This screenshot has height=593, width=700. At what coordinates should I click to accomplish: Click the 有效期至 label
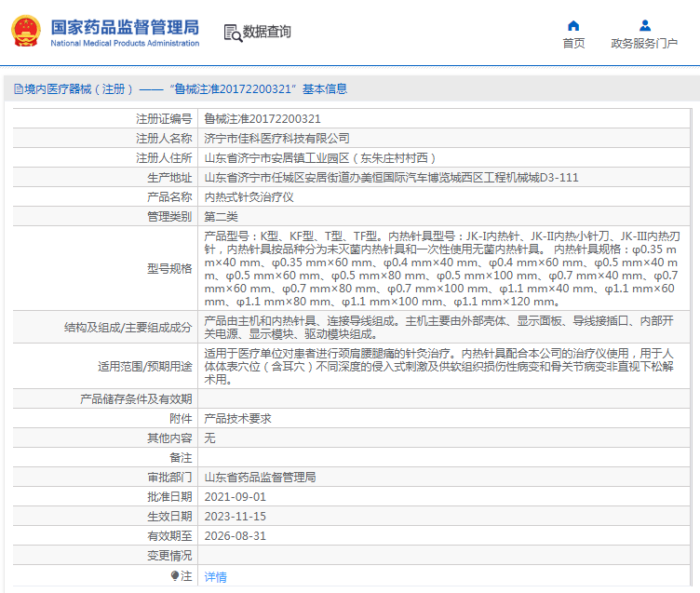[x=169, y=536]
